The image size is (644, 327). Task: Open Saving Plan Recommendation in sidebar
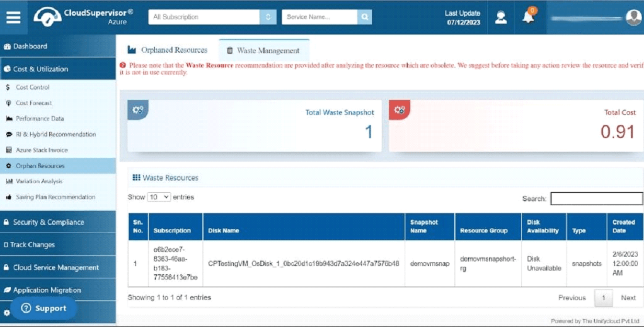tap(58, 197)
